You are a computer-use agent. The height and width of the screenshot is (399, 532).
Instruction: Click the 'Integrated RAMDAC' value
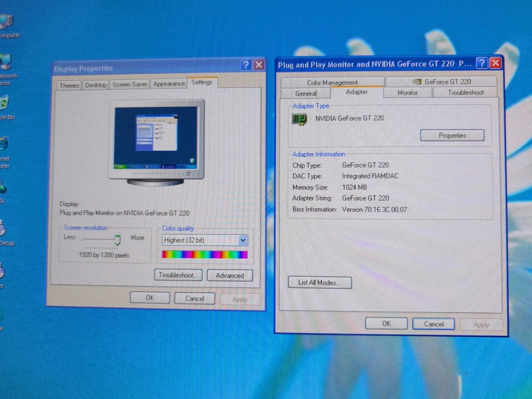pos(370,176)
